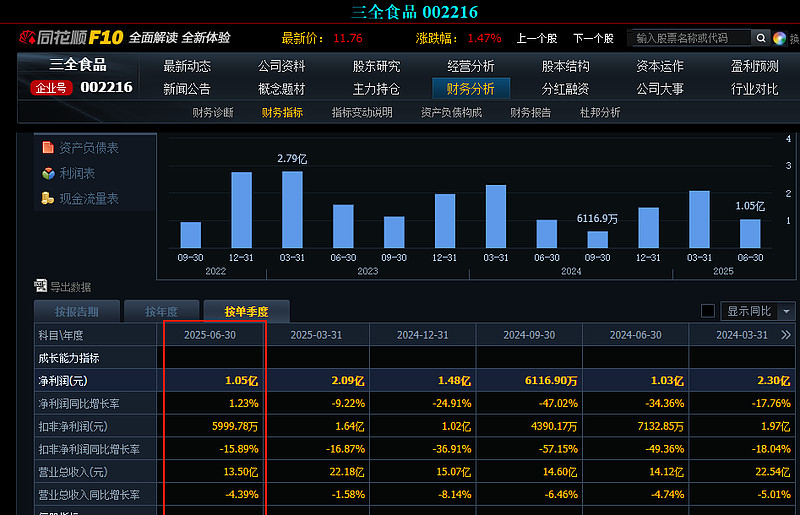
Task: Click the 企业号 badge
Action: pos(51,88)
